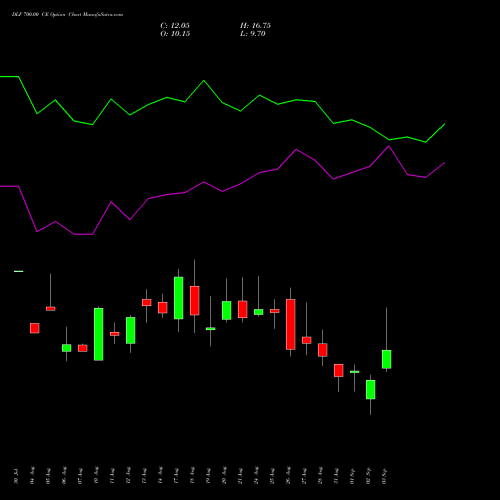Click the purple indicator line at its highest peak
This screenshot has height=500, width=500.
tap(389, 146)
